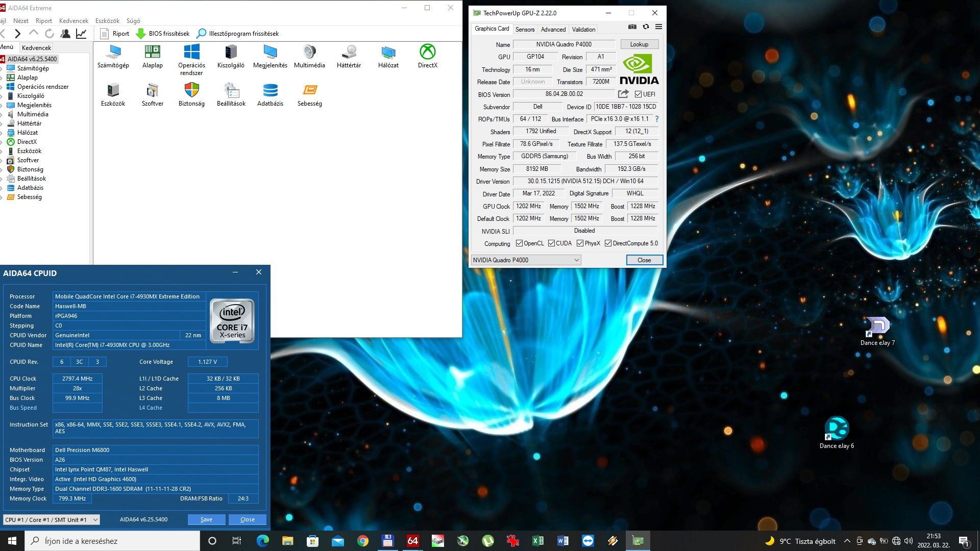Click the Riport toolbar button with page icon
The width and height of the screenshot is (980, 551).
click(x=115, y=34)
